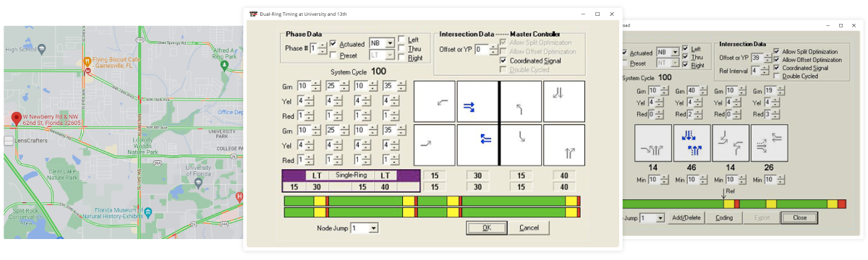
Task: Toggle Allow Split Optimization in right window
Action: 776,52
